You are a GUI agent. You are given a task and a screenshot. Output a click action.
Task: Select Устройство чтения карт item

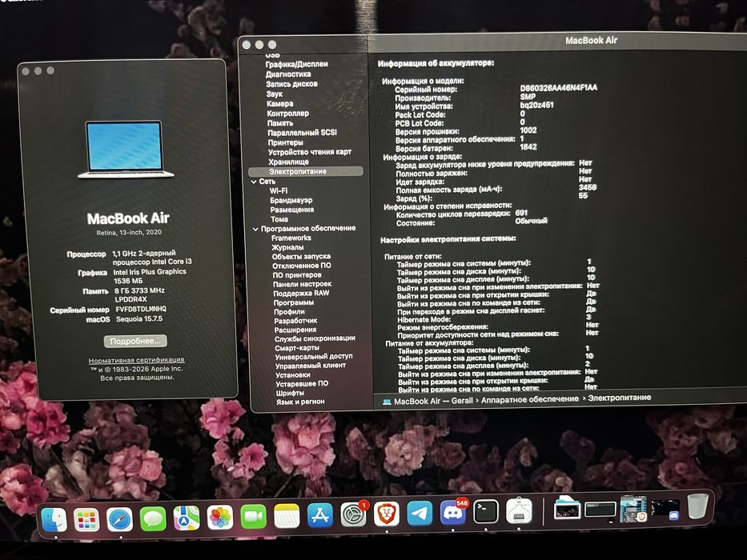pyautogui.click(x=310, y=152)
